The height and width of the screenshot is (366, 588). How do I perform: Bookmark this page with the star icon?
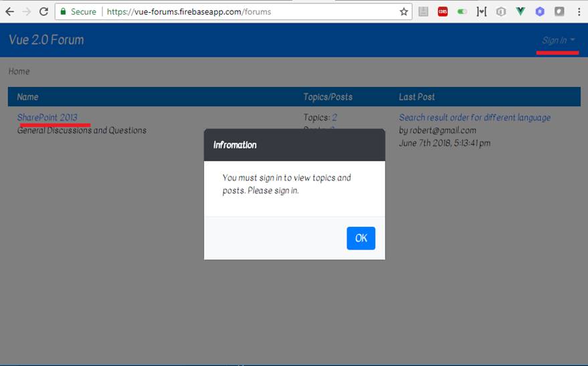pos(403,11)
